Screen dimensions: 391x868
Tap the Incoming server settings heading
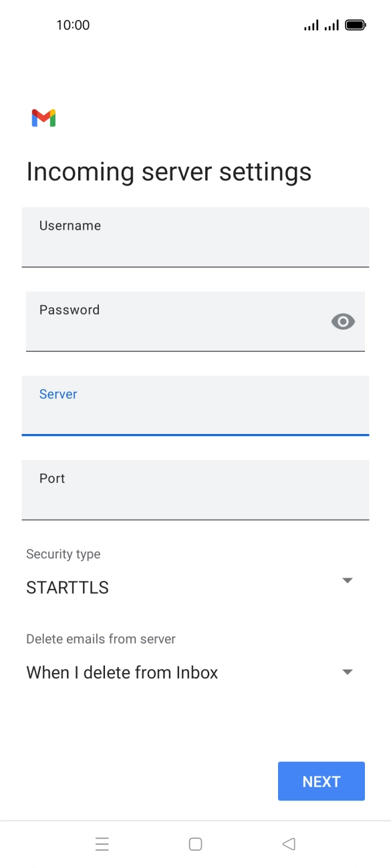point(168,172)
